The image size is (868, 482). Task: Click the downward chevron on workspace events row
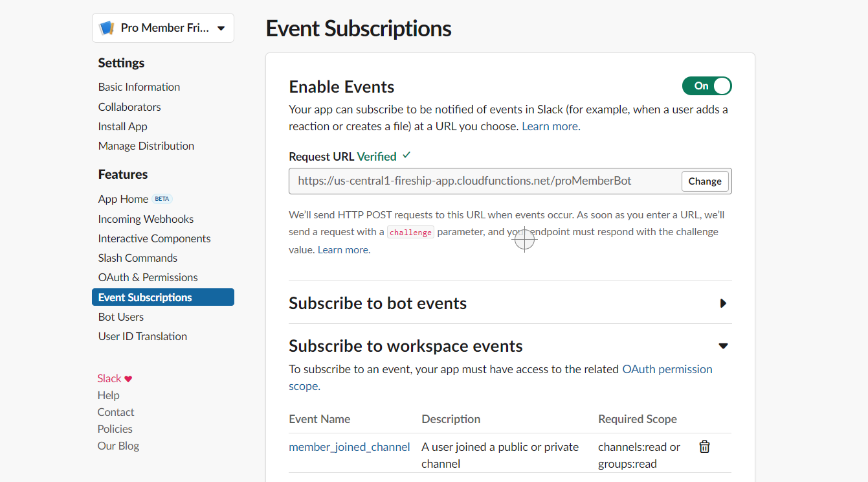tap(723, 345)
